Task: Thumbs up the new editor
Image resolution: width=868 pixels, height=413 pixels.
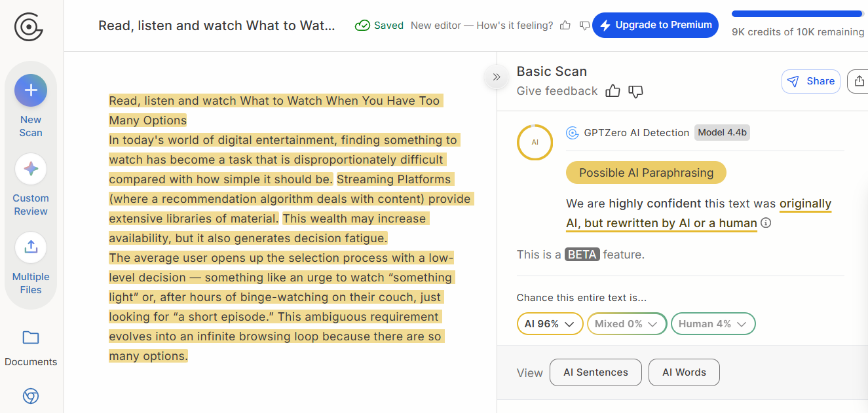Action: point(565,26)
